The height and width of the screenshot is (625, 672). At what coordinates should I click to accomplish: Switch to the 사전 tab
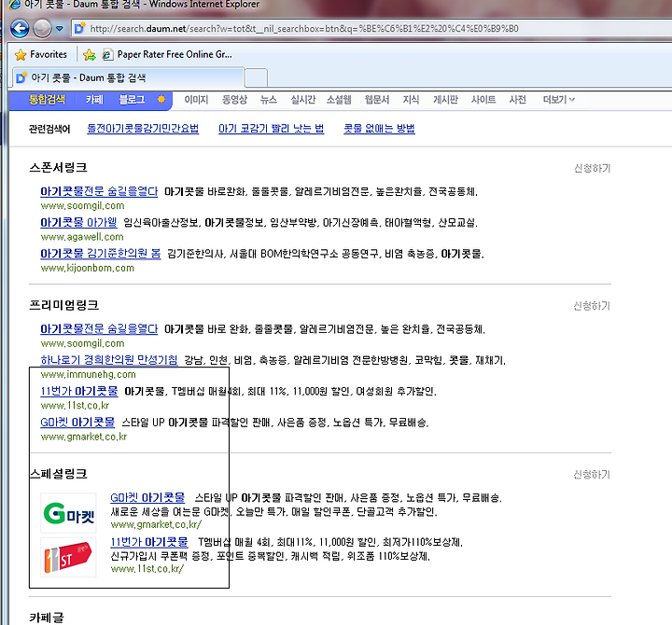517,100
